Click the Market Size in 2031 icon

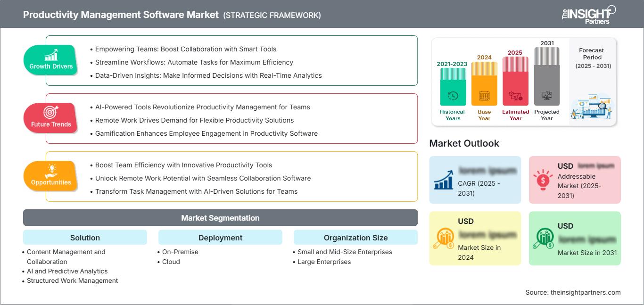tap(544, 238)
